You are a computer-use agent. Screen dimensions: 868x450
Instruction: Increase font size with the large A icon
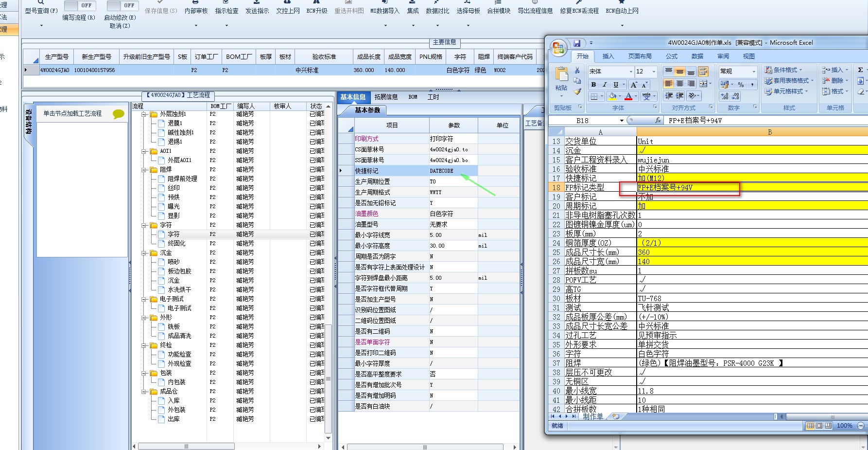click(634, 85)
